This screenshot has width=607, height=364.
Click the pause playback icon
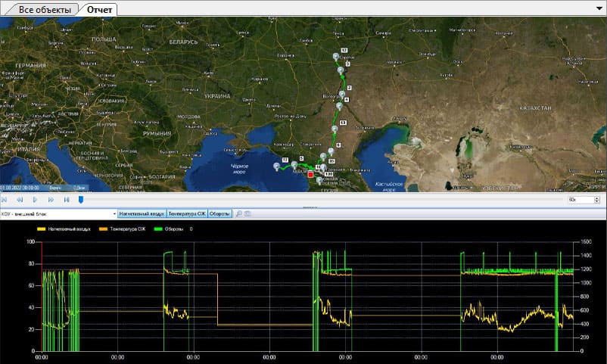[x=67, y=200]
